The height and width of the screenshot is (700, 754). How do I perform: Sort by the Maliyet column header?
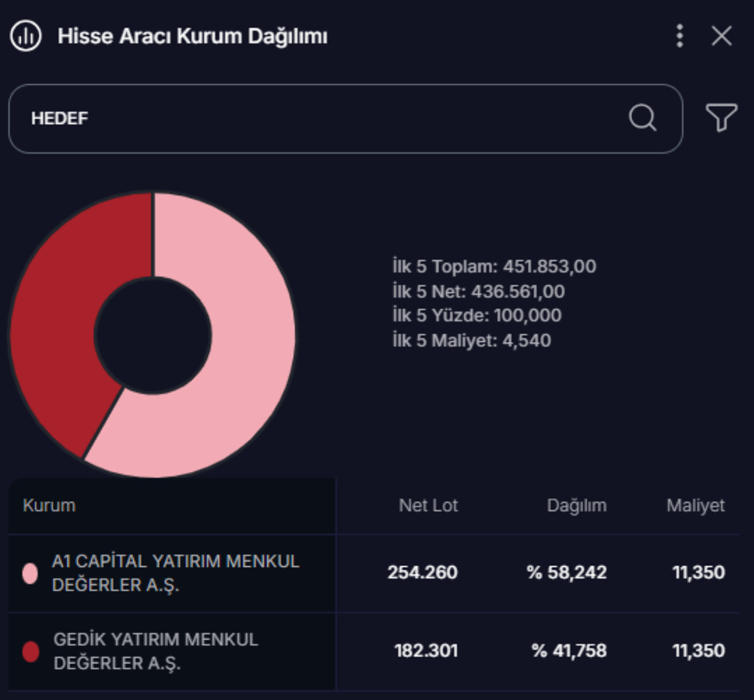696,505
